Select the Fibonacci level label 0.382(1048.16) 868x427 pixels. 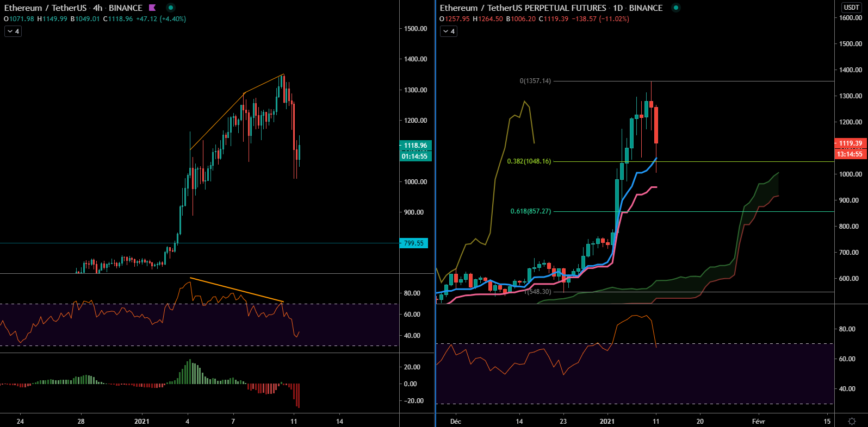pyautogui.click(x=529, y=161)
